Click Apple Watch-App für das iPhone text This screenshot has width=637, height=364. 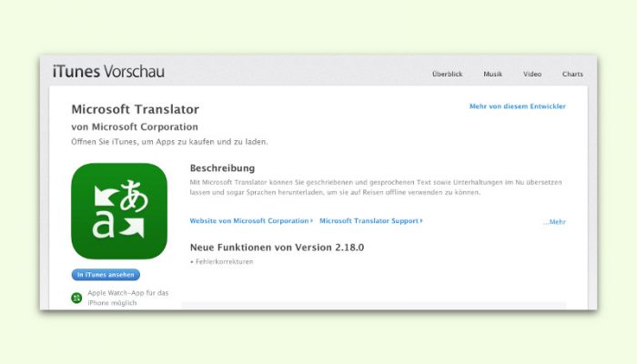coord(128,298)
